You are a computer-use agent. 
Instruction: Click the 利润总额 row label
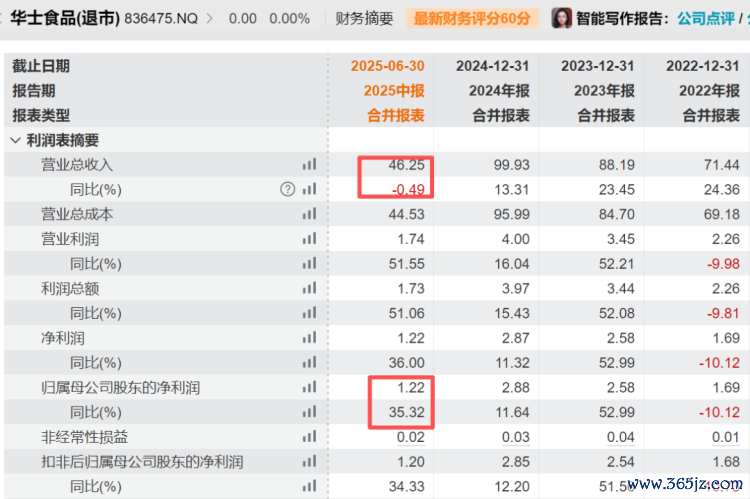[x=70, y=288]
